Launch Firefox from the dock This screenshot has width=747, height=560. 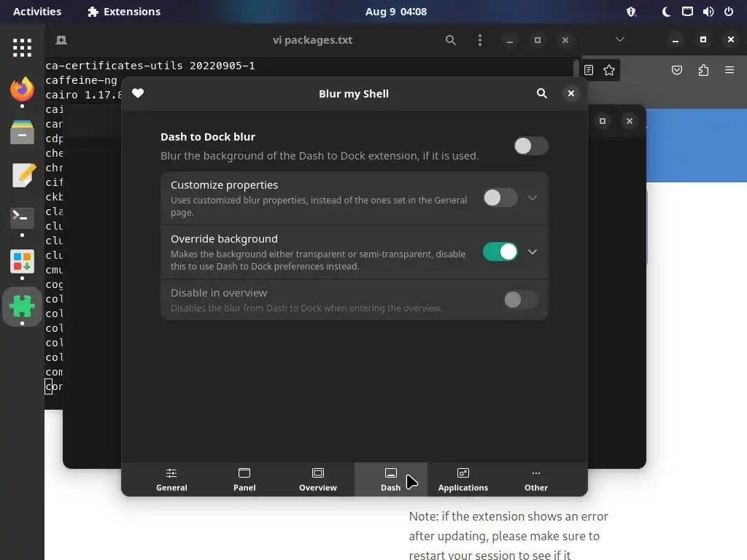[x=22, y=90]
